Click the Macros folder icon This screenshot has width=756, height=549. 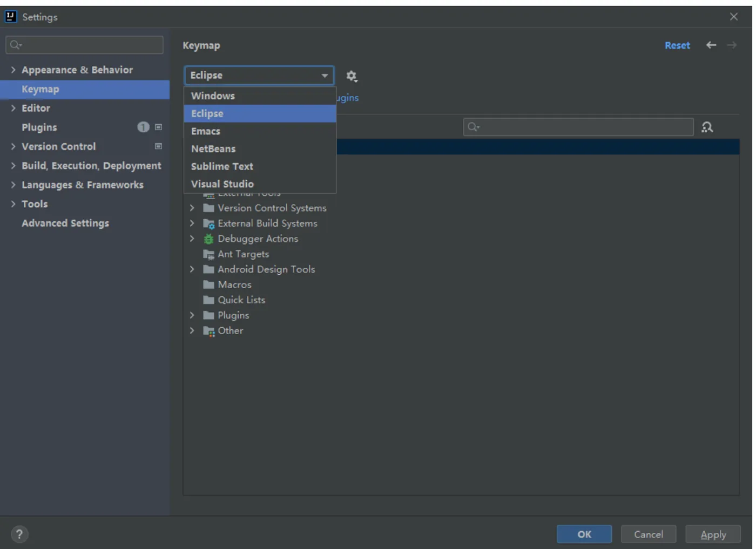(x=208, y=284)
